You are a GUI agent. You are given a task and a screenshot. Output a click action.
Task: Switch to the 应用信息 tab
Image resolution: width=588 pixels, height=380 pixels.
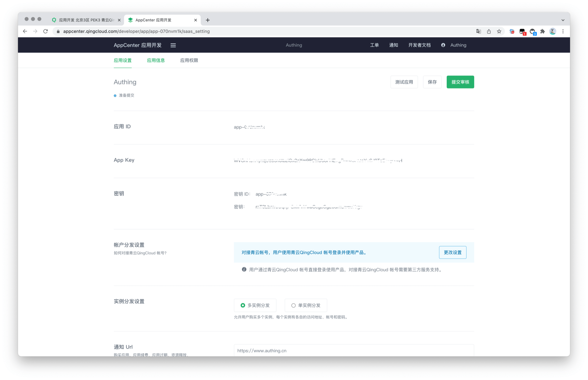[x=156, y=60]
